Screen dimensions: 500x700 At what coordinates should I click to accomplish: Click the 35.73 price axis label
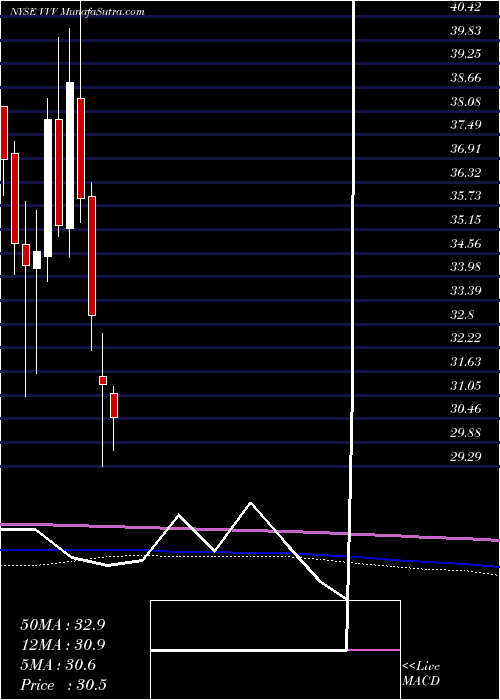coord(464,196)
